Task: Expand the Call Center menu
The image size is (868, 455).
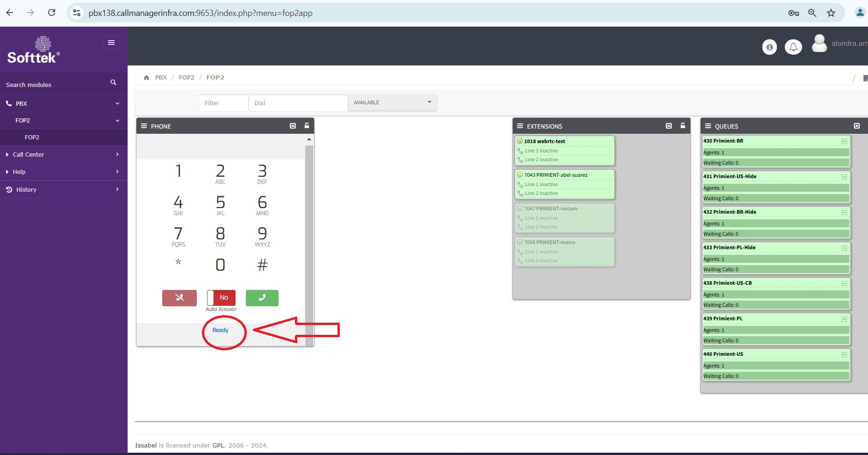Action: coord(64,154)
